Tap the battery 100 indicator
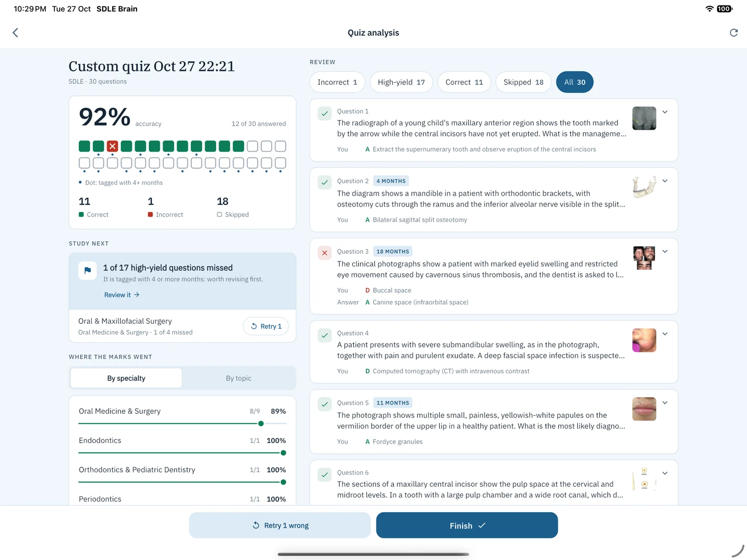 [x=725, y=9]
